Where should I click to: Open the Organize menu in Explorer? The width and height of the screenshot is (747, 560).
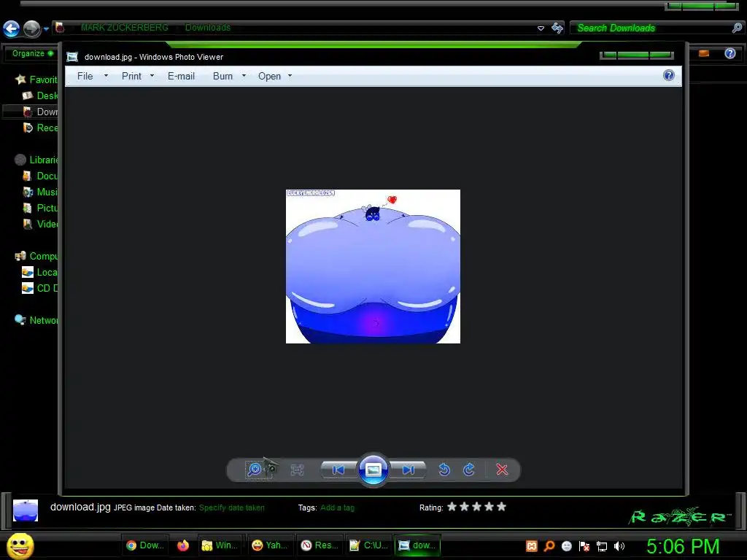point(32,53)
